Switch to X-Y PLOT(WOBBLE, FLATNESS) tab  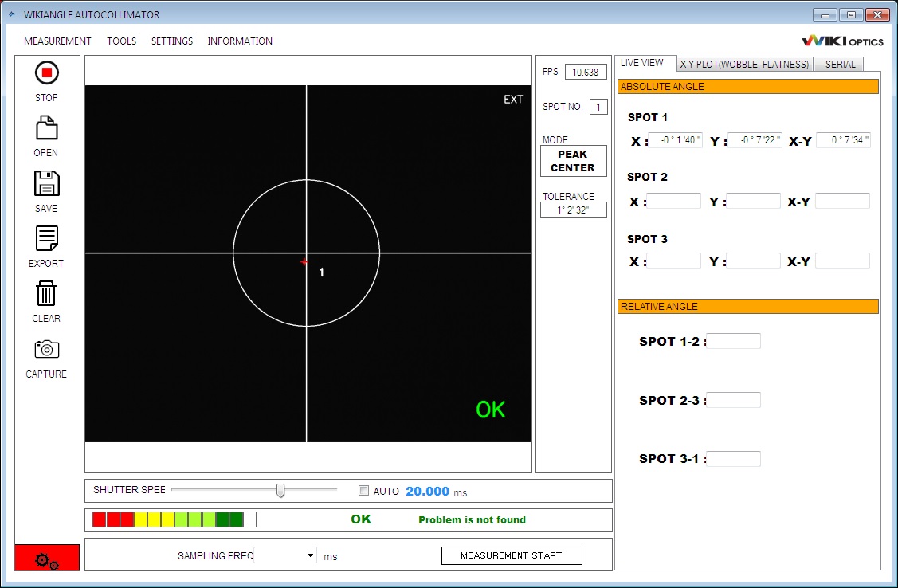tap(744, 65)
